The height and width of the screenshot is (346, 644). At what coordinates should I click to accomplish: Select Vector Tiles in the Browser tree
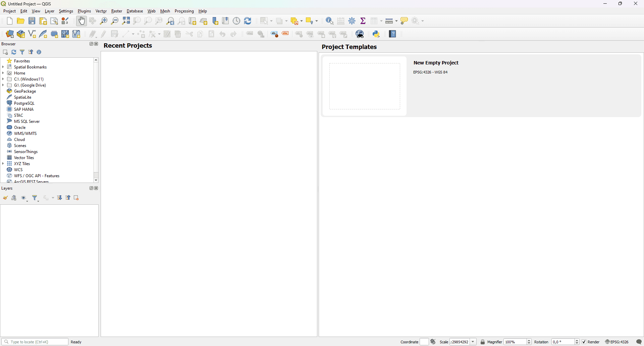24,158
